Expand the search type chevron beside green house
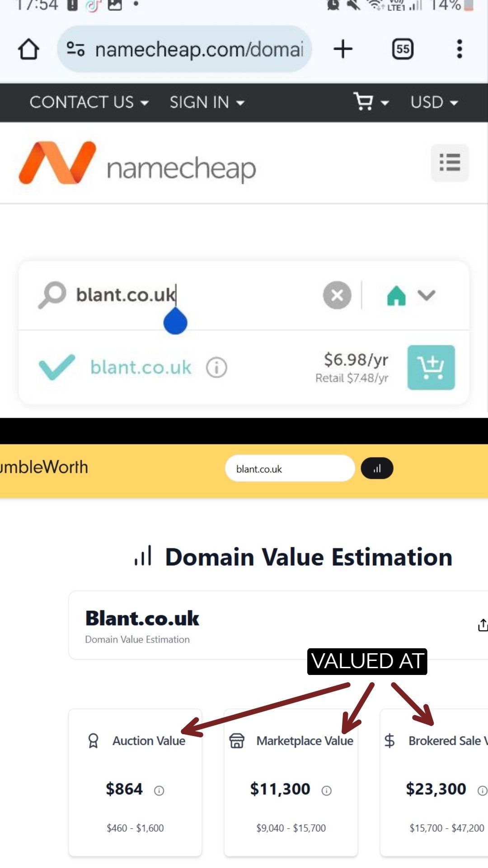The width and height of the screenshot is (488, 868). 426,295
